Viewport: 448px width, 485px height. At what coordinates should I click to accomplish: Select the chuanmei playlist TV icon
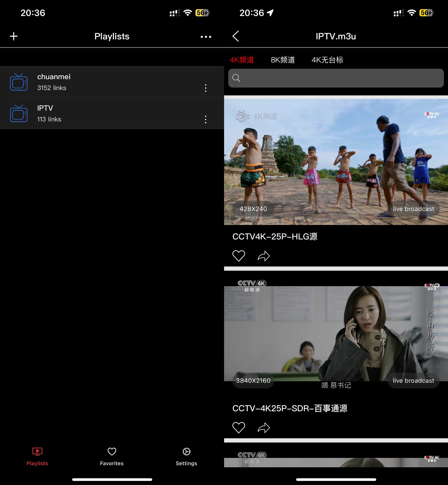[19, 82]
